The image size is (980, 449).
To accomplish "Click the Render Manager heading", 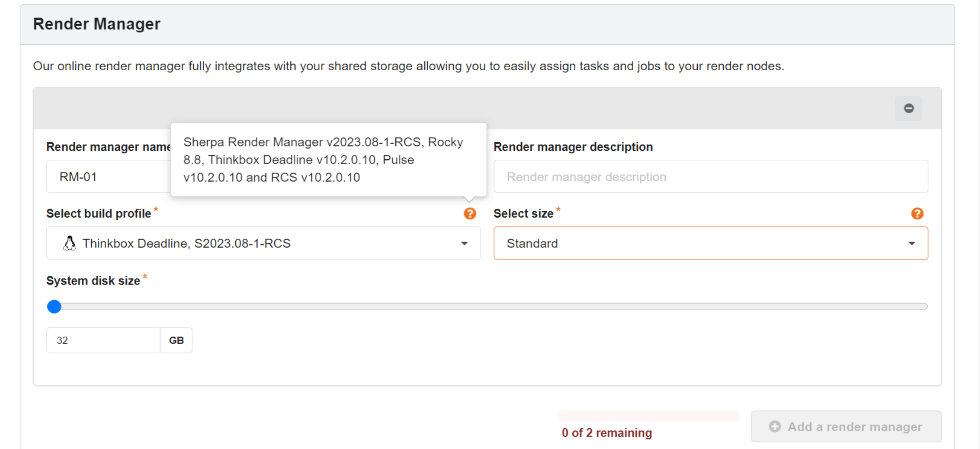I will click(x=97, y=24).
